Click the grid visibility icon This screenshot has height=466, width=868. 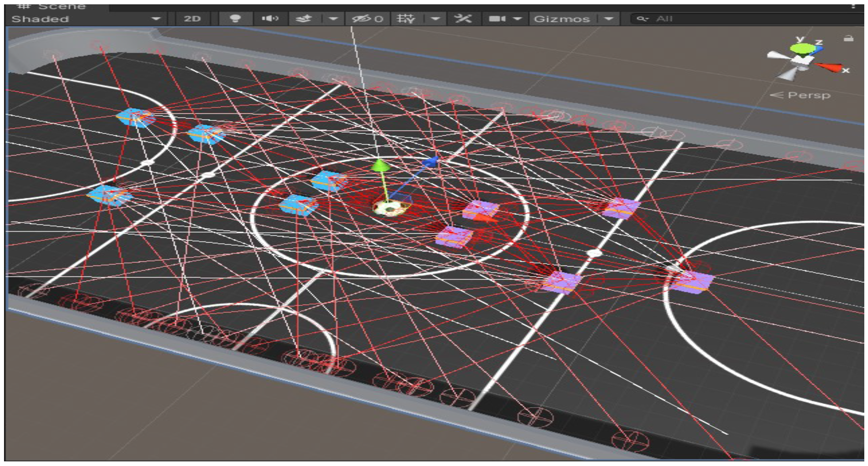coord(405,19)
